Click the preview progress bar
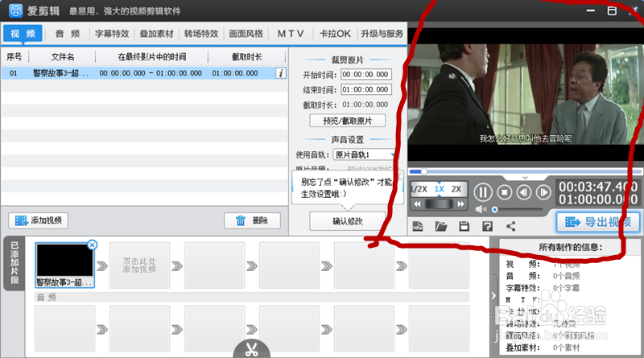 (x=525, y=171)
